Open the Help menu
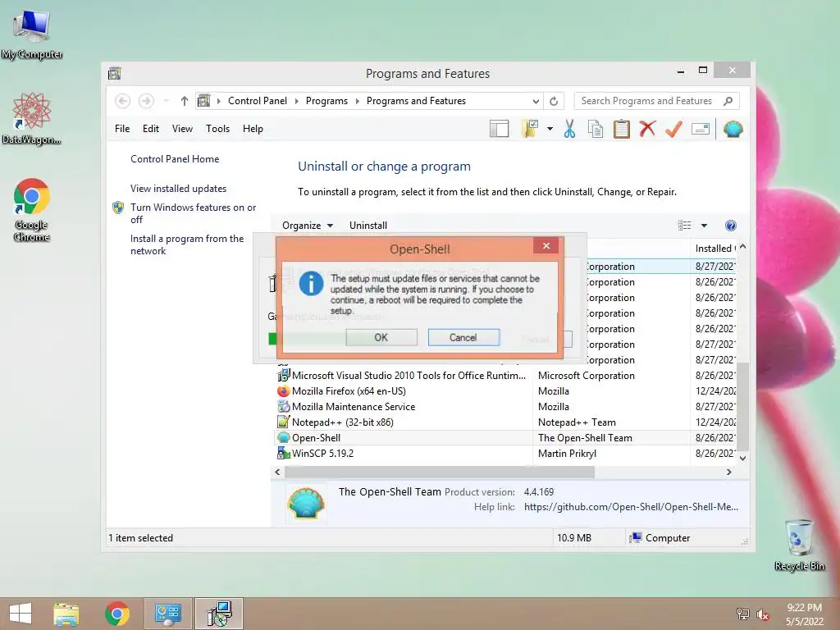 (253, 129)
